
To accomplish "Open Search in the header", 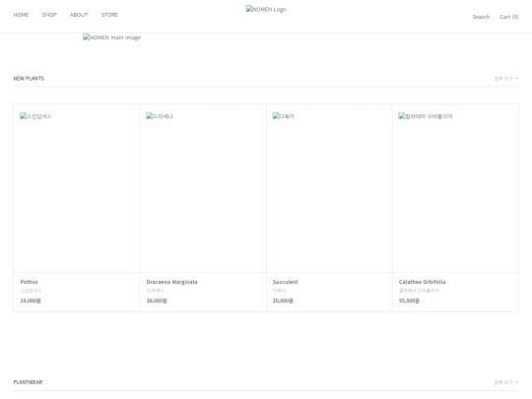I will [481, 17].
